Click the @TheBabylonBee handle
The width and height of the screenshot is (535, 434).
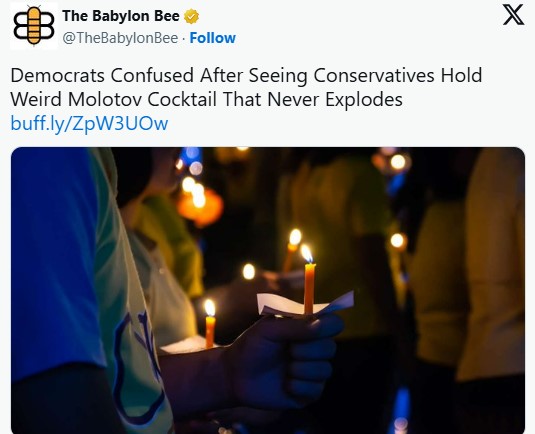[x=120, y=38]
